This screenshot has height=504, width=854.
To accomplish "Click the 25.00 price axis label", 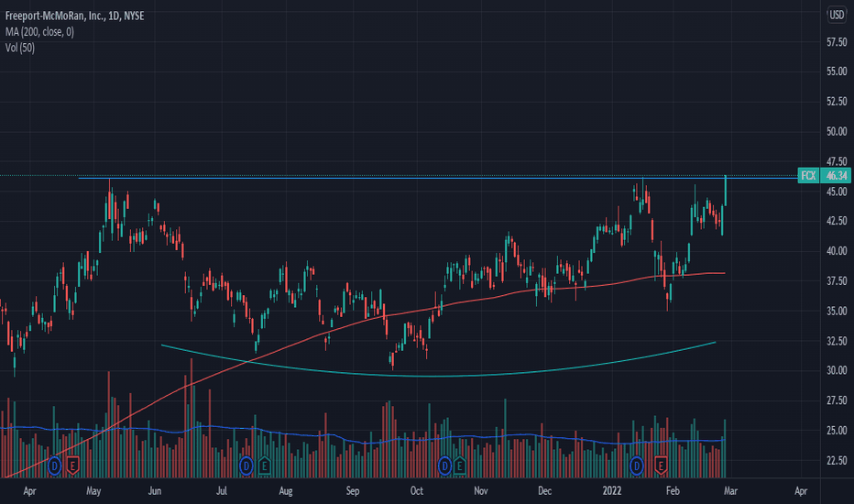I will coord(837,431).
